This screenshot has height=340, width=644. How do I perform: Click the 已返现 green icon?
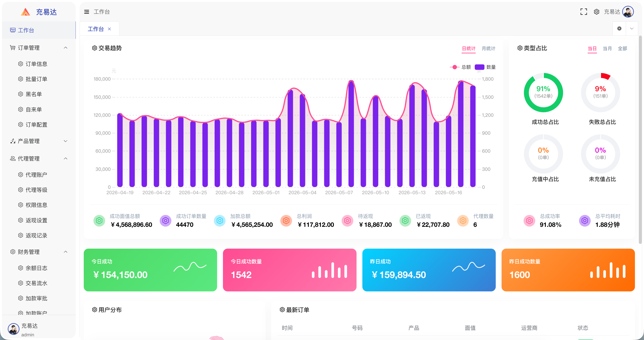coord(405,221)
